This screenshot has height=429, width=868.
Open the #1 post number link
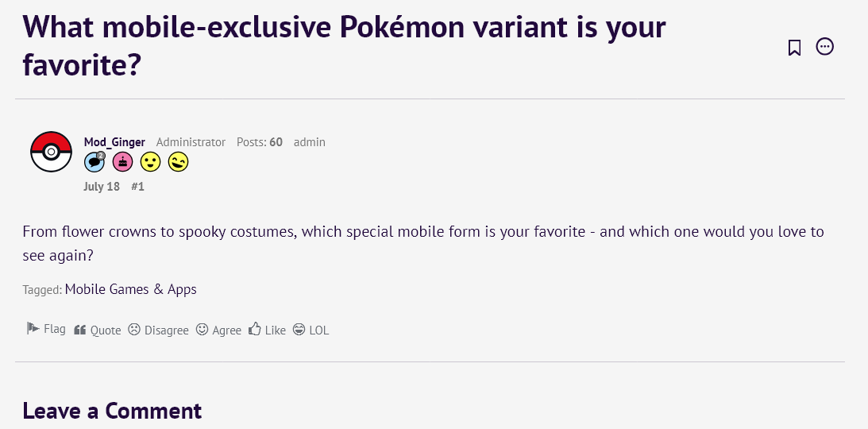pos(138,187)
